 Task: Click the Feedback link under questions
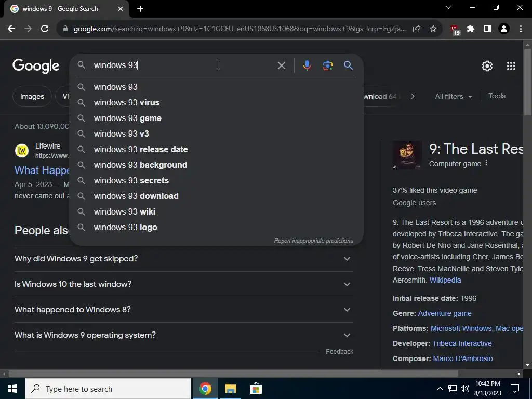tap(339, 352)
